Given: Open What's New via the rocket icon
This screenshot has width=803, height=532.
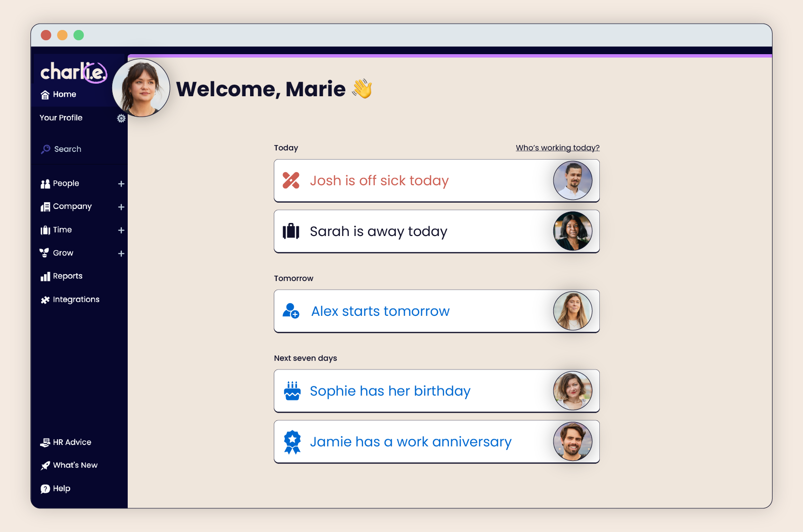Looking at the screenshot, I should click(45, 465).
